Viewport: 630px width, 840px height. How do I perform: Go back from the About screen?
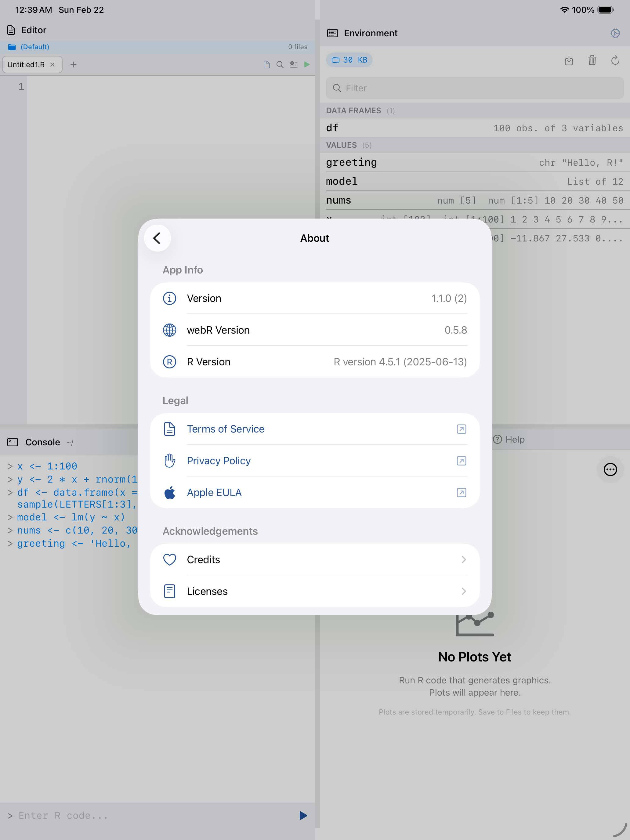pos(157,238)
